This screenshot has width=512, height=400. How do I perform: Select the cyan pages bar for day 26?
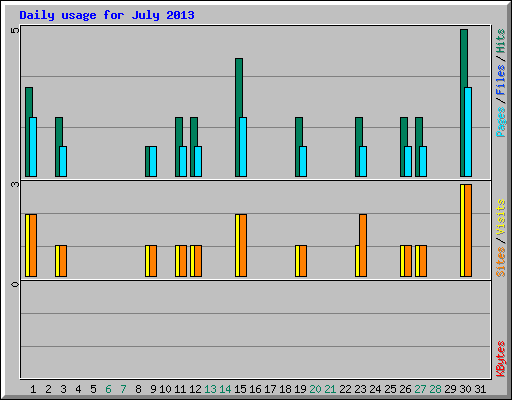coord(408,161)
